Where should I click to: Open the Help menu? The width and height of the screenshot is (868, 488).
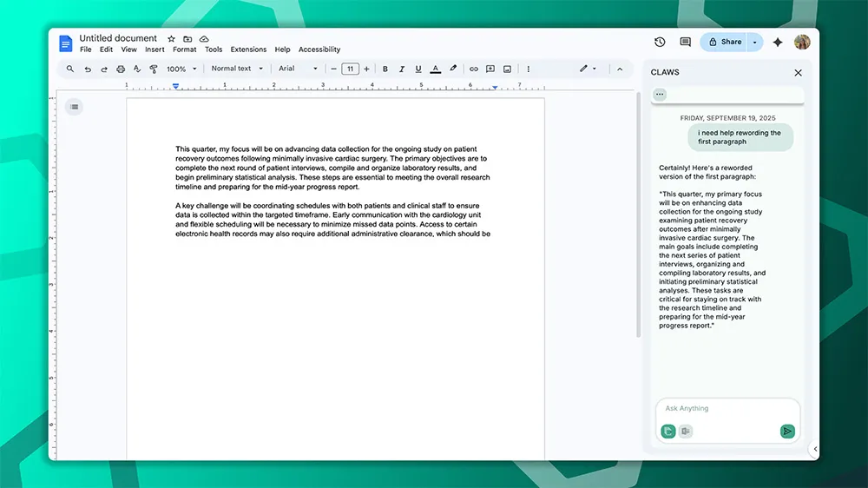pyautogui.click(x=282, y=49)
